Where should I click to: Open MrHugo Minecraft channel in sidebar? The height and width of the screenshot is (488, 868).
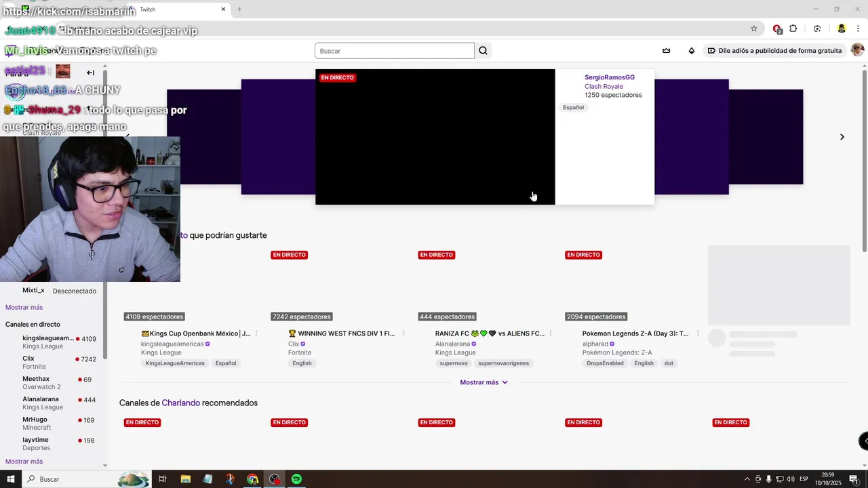pyautogui.click(x=51, y=424)
